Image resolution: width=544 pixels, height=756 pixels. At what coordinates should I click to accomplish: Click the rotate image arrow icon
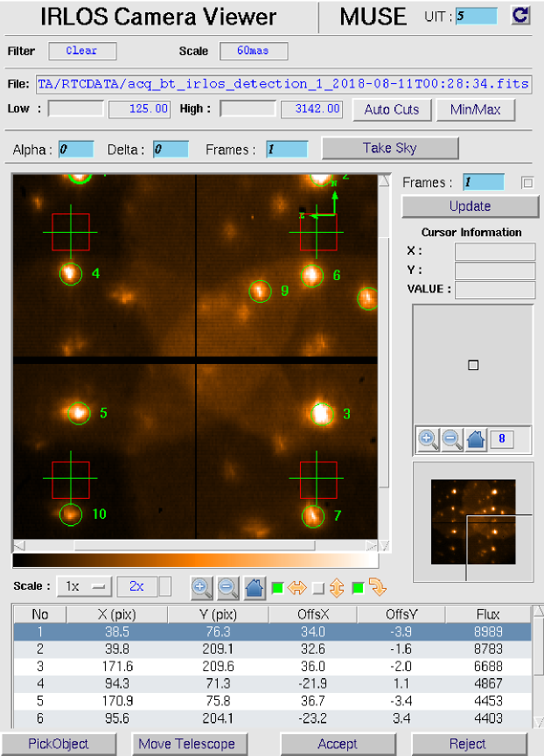click(x=377, y=587)
